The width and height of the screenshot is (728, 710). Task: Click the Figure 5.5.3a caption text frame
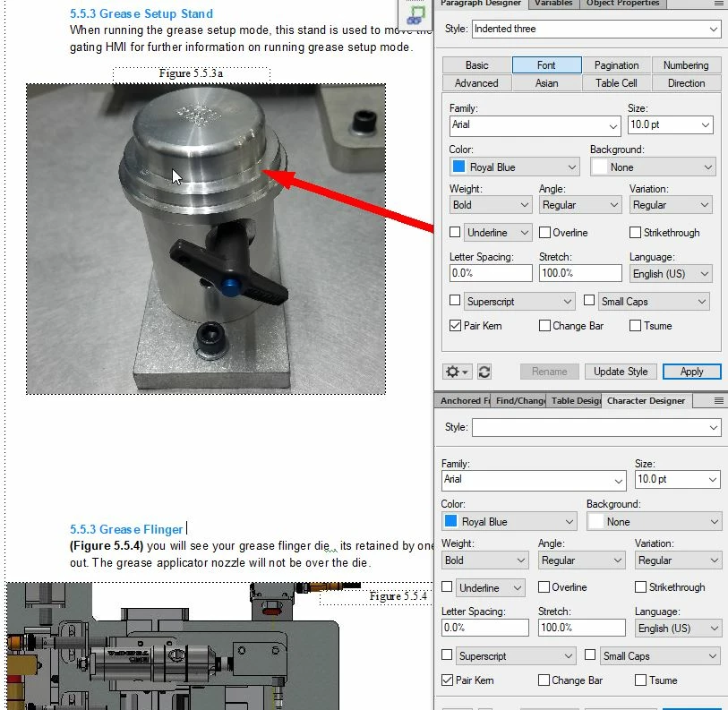pyautogui.click(x=192, y=73)
